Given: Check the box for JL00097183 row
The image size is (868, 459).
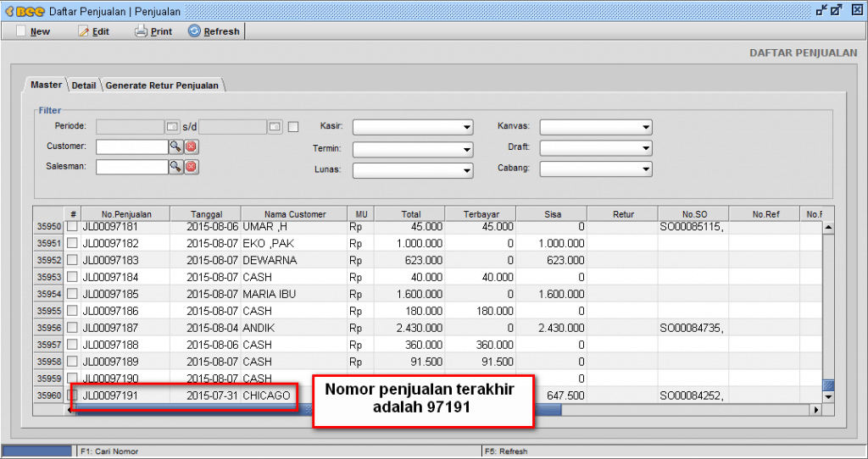Looking at the screenshot, I should point(73,260).
